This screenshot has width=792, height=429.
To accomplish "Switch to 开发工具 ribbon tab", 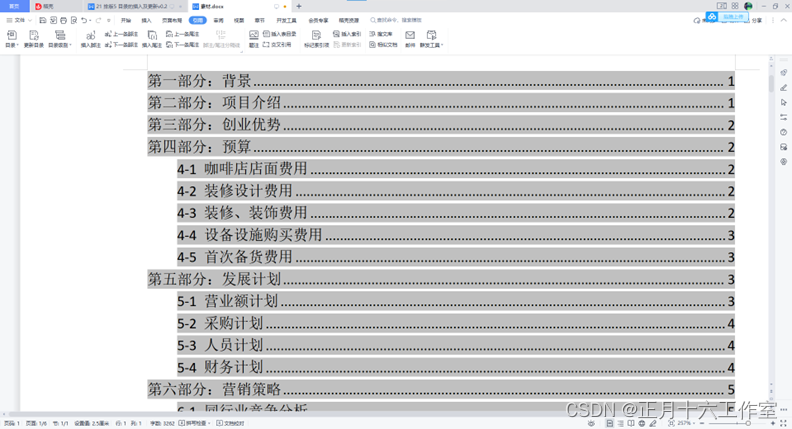I will tap(286, 20).
